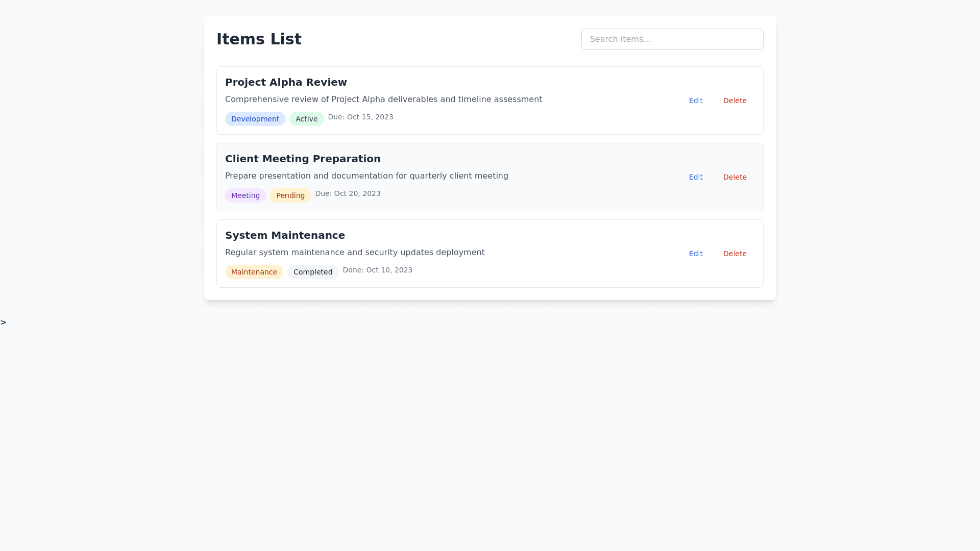Delete the Project Alpha Review item
Viewport: 980px width, 551px height.
734,101
